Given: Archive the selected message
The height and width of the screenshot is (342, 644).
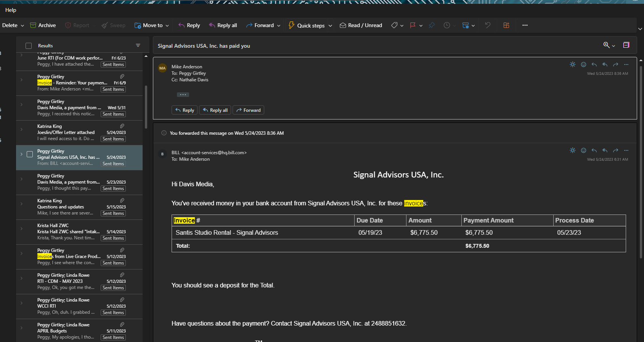Looking at the screenshot, I should click(43, 25).
